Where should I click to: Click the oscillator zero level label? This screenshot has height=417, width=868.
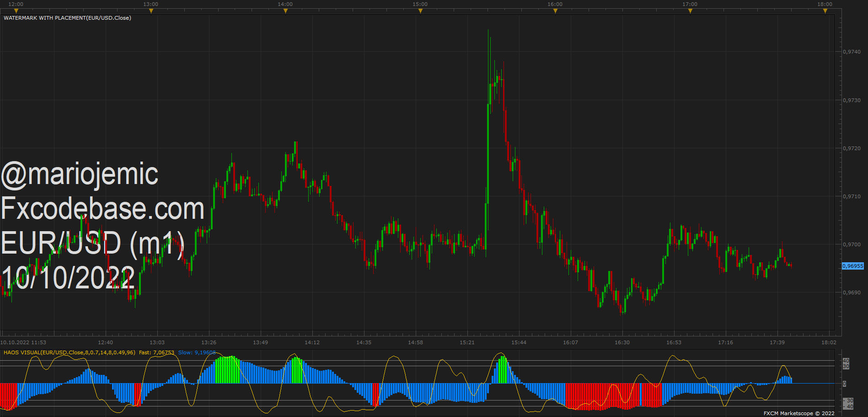pyautogui.click(x=845, y=384)
